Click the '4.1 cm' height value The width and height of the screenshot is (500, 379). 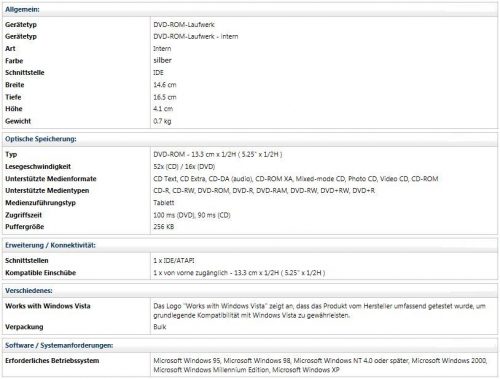[x=163, y=109]
